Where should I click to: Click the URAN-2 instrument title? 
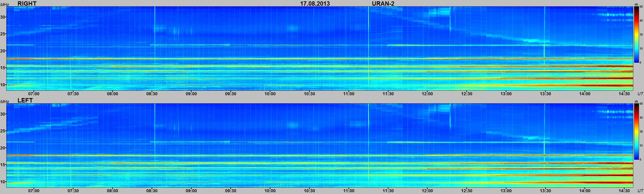pos(383,3)
